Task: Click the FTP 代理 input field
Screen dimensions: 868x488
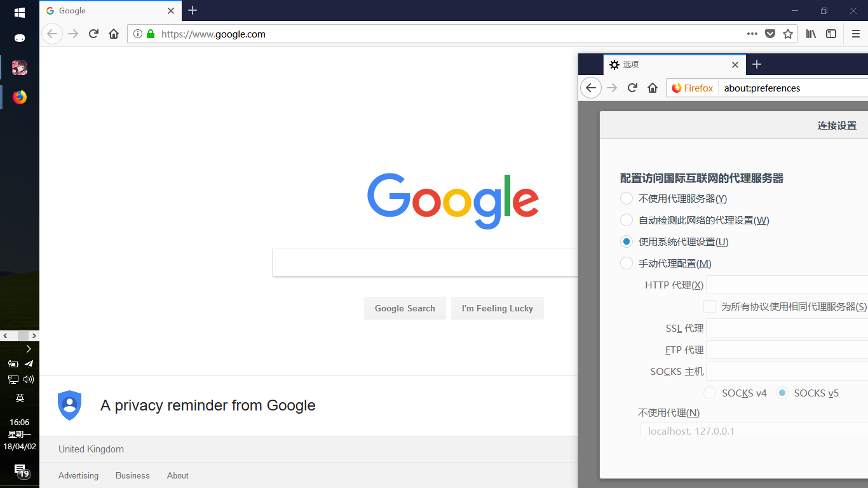Action: (x=787, y=349)
